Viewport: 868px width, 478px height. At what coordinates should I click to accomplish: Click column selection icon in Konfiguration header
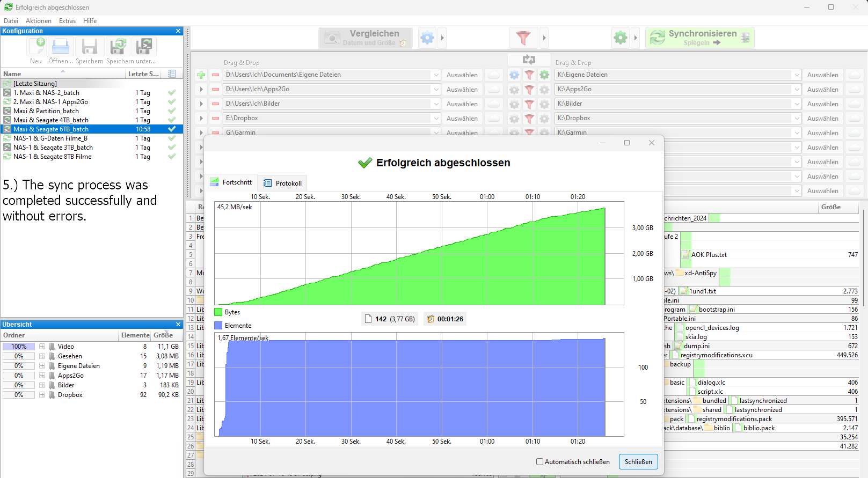click(x=172, y=73)
